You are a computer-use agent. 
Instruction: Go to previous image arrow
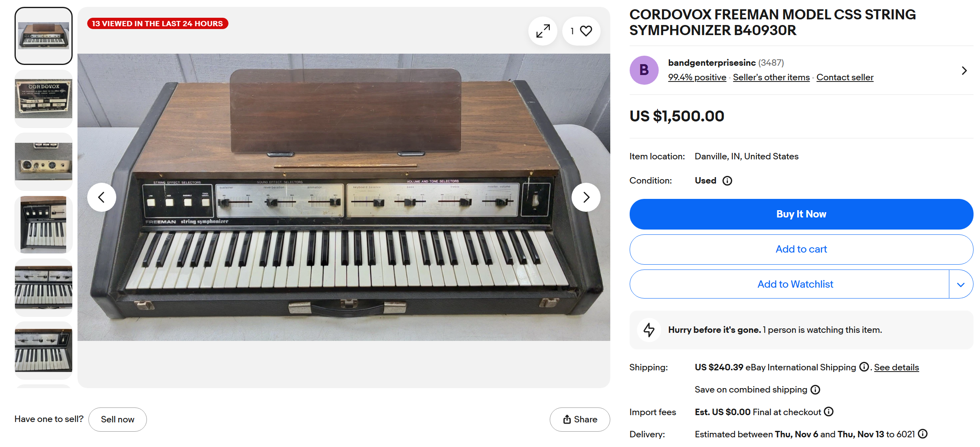102,197
